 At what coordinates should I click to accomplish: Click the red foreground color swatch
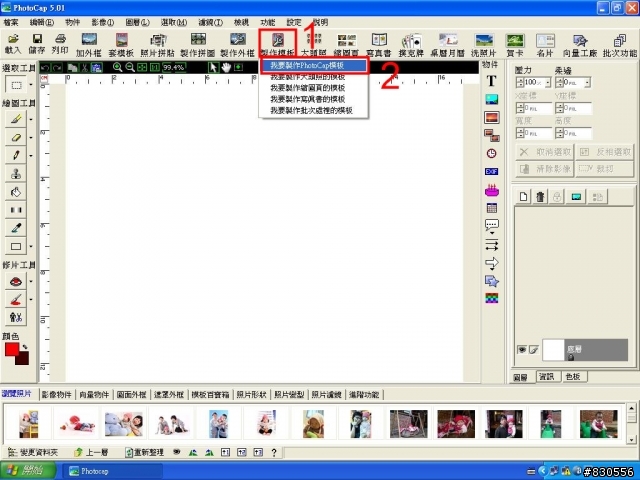11,349
